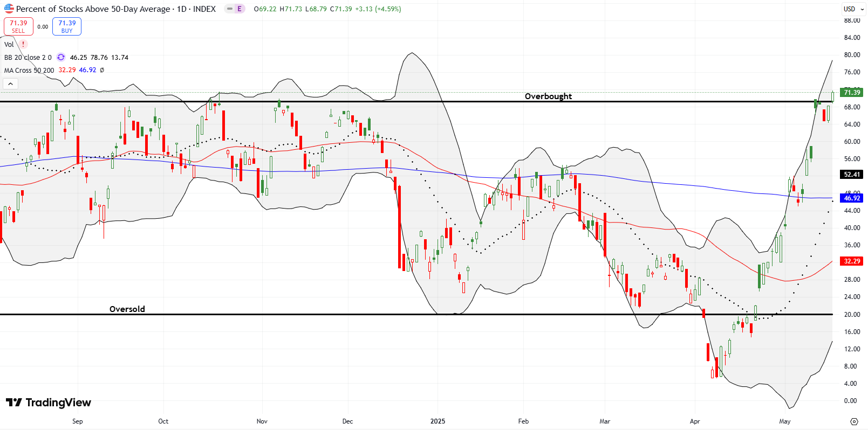
Task: Click the black 52.41 price label
Action: click(x=852, y=174)
